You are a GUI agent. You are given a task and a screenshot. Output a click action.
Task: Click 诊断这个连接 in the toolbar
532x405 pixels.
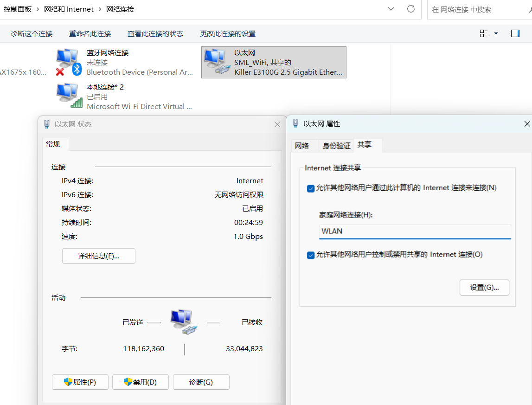(x=32, y=33)
